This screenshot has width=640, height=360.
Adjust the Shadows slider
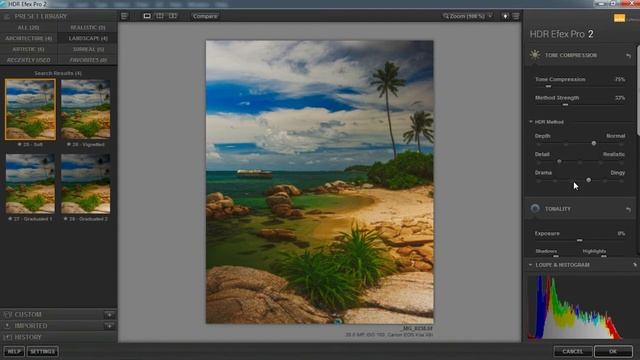click(x=556, y=256)
